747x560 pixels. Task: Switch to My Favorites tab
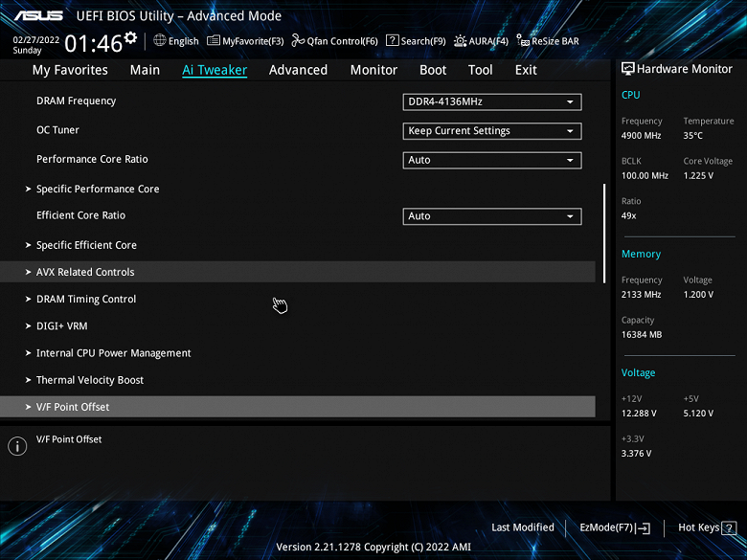tap(70, 70)
